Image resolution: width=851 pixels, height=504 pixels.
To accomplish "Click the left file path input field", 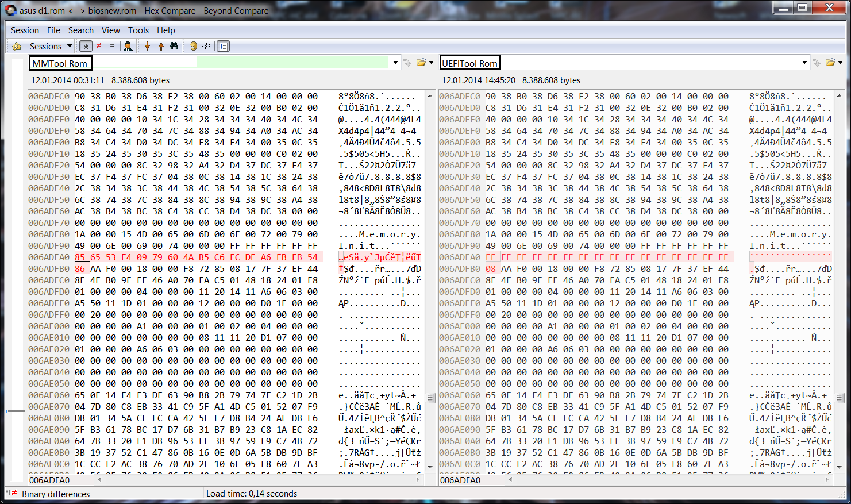I will [x=214, y=63].
